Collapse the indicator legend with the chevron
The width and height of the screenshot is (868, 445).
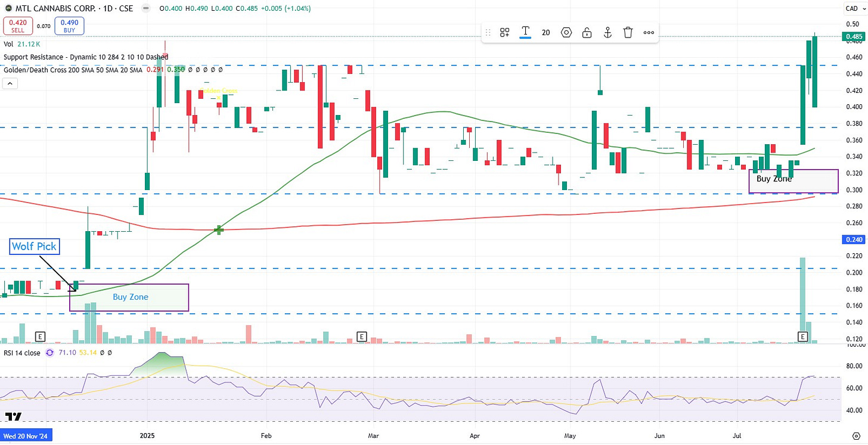pos(10,84)
